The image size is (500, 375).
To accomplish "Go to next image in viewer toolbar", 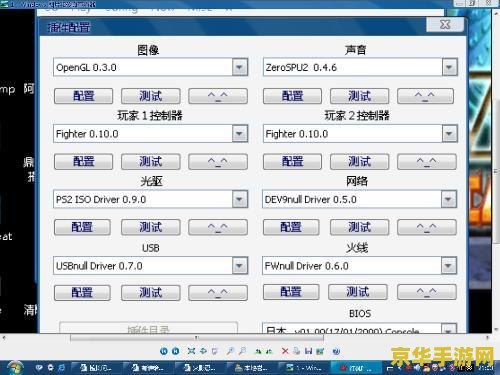I will click(175, 351).
